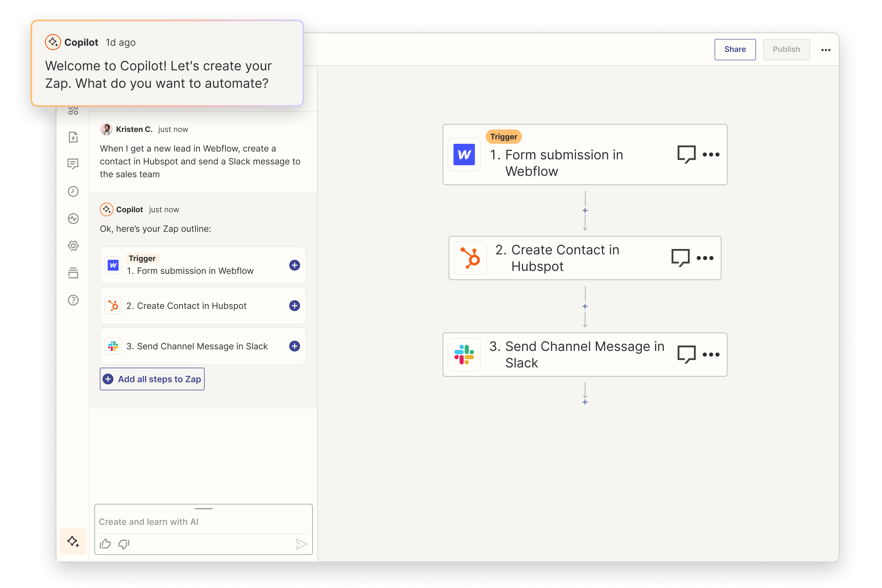The image size is (882, 588).
Task: Click the Hubspot app logo in canvas
Action: coord(470,258)
